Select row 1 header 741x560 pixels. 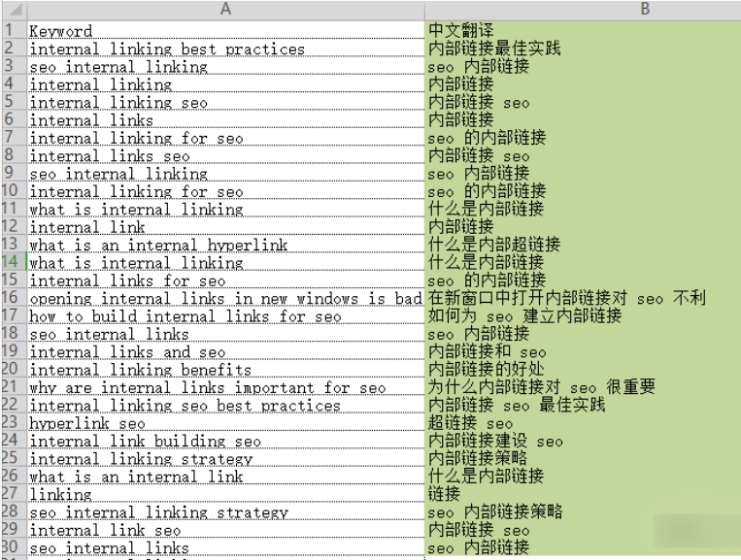14,30
